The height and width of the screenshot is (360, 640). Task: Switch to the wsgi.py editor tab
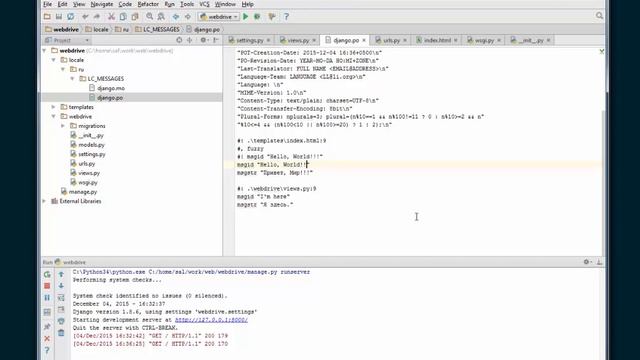click(484, 40)
